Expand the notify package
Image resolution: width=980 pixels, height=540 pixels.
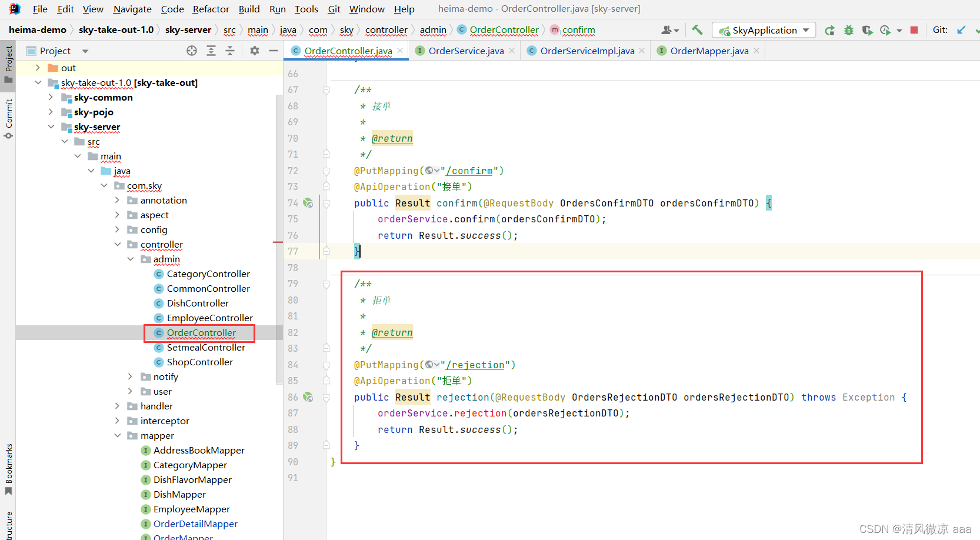131,376
